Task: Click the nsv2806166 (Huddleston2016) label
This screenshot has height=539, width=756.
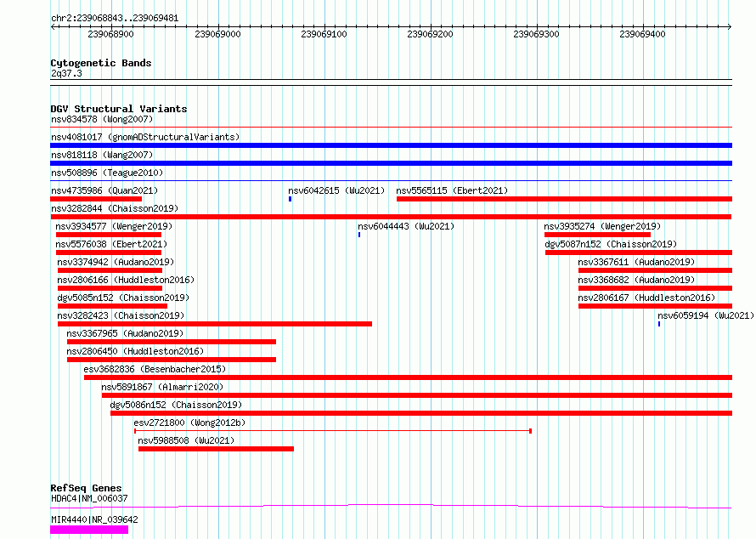Action: (126, 280)
